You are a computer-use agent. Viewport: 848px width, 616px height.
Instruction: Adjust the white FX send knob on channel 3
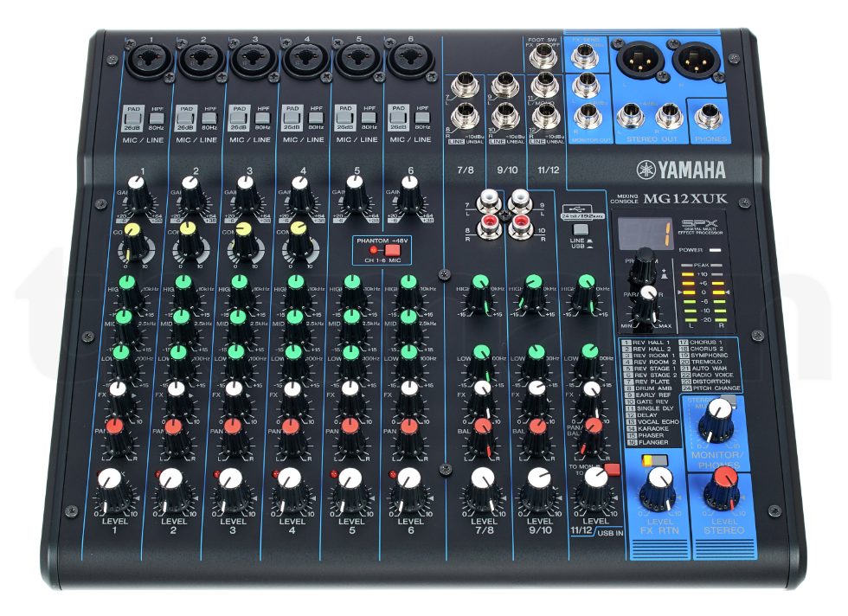[x=234, y=398]
